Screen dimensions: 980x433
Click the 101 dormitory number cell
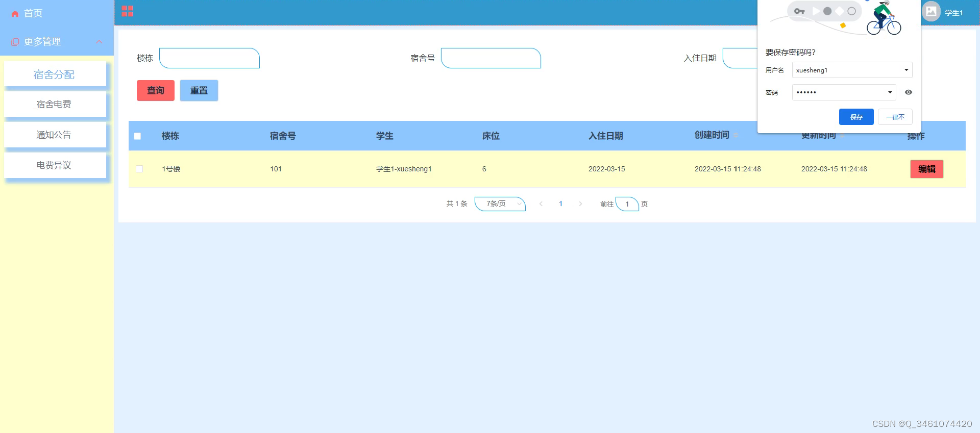[276, 169]
